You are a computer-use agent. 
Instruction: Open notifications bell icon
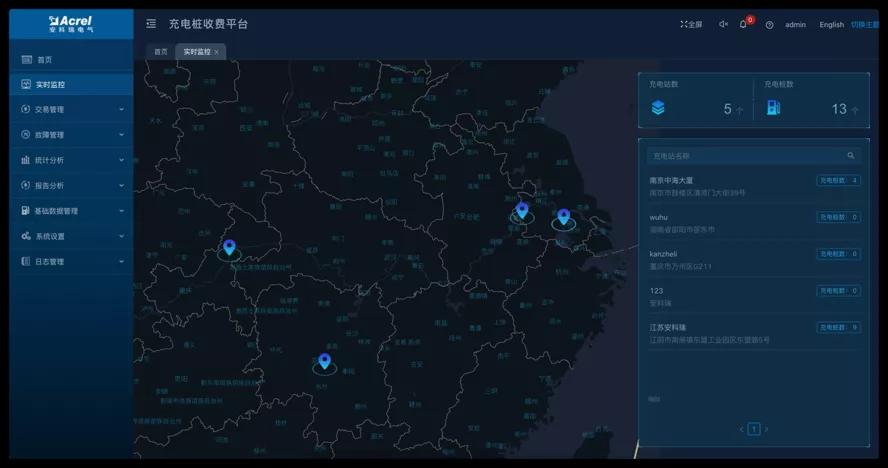(743, 24)
